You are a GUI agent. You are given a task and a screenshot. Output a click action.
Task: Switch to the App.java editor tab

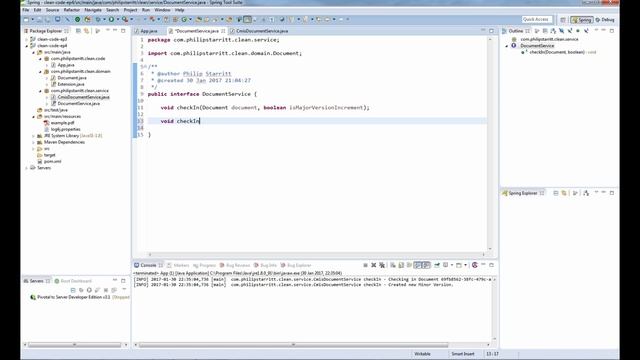149,31
